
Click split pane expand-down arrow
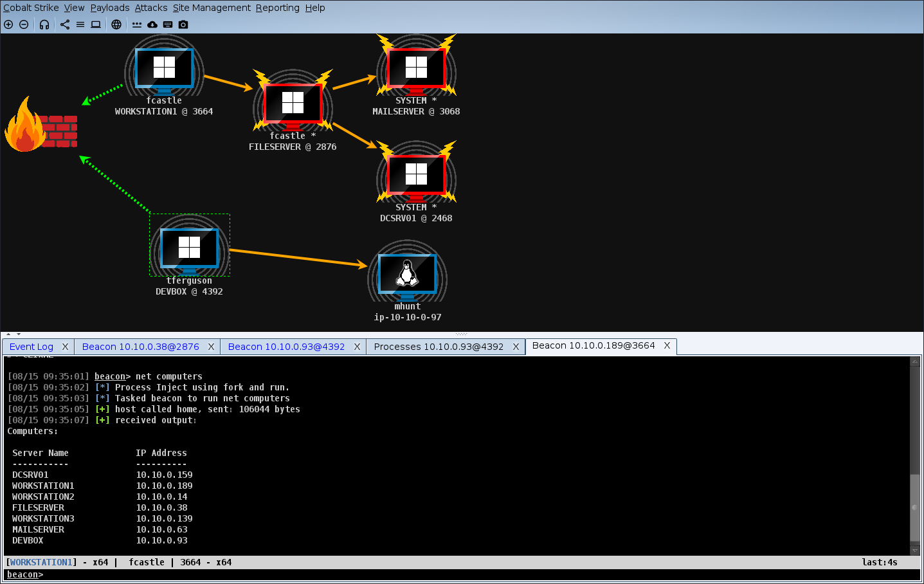[19, 334]
